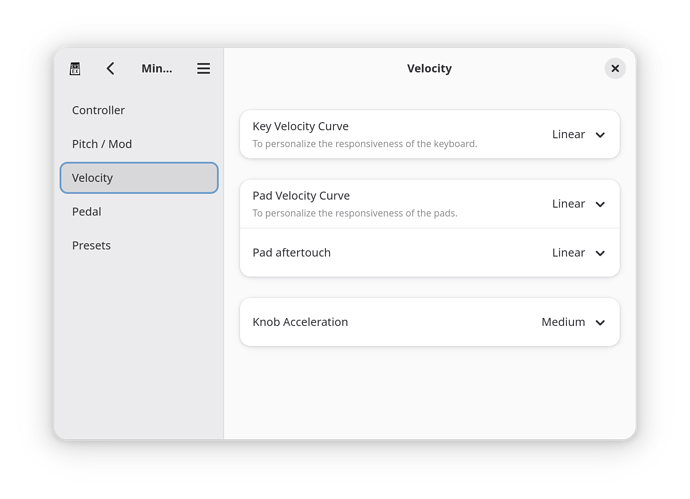Open the hamburger menu
This screenshot has height=499, width=690.
pos(203,69)
